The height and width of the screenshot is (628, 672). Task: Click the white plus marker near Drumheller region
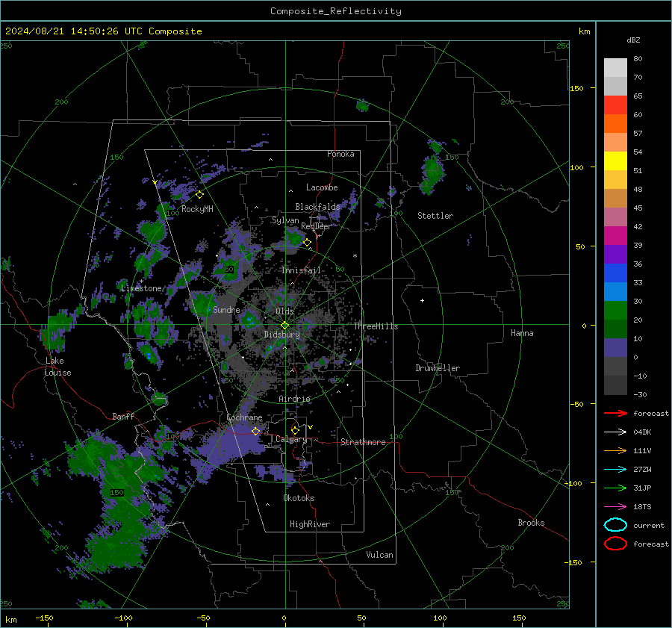(422, 300)
